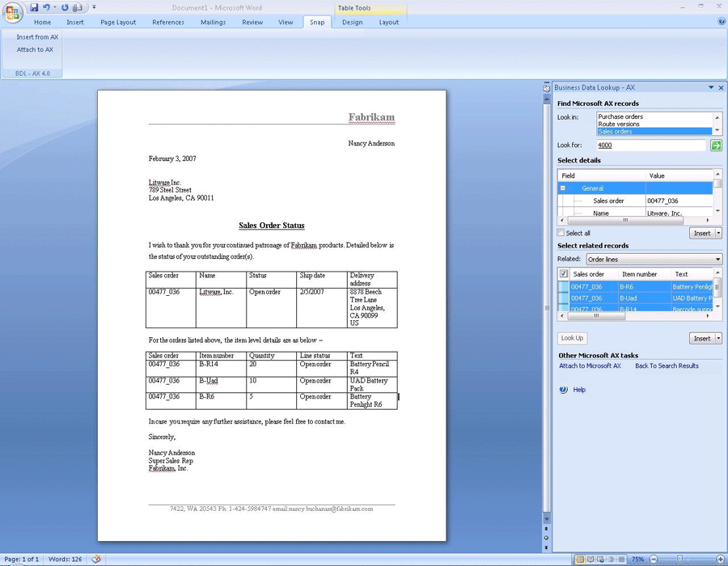Image resolution: width=728 pixels, height=566 pixels.
Task: Toggle the related records header checkbox
Action: (x=564, y=274)
